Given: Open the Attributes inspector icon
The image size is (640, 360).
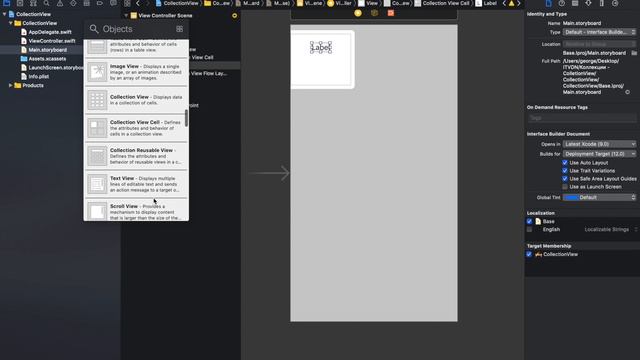Looking at the screenshot, I should 588,3.
